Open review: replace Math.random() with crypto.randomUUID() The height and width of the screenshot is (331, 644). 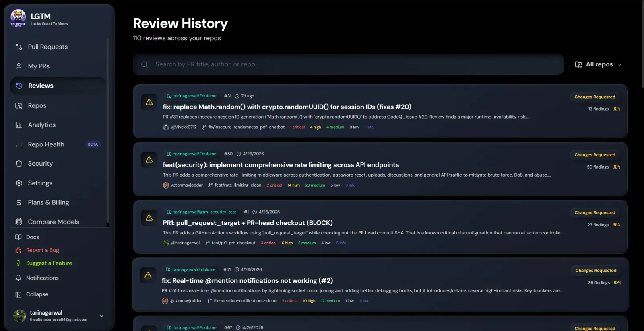[287, 107]
